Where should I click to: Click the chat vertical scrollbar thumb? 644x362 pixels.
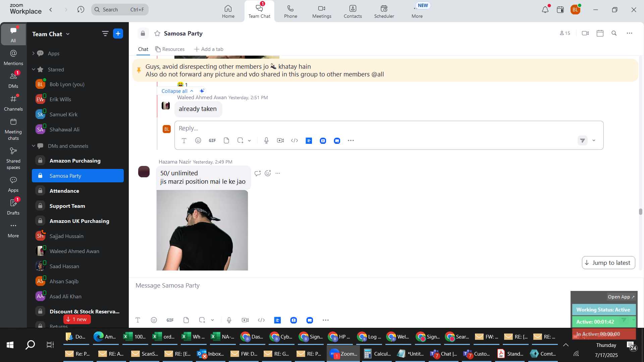pos(640,212)
